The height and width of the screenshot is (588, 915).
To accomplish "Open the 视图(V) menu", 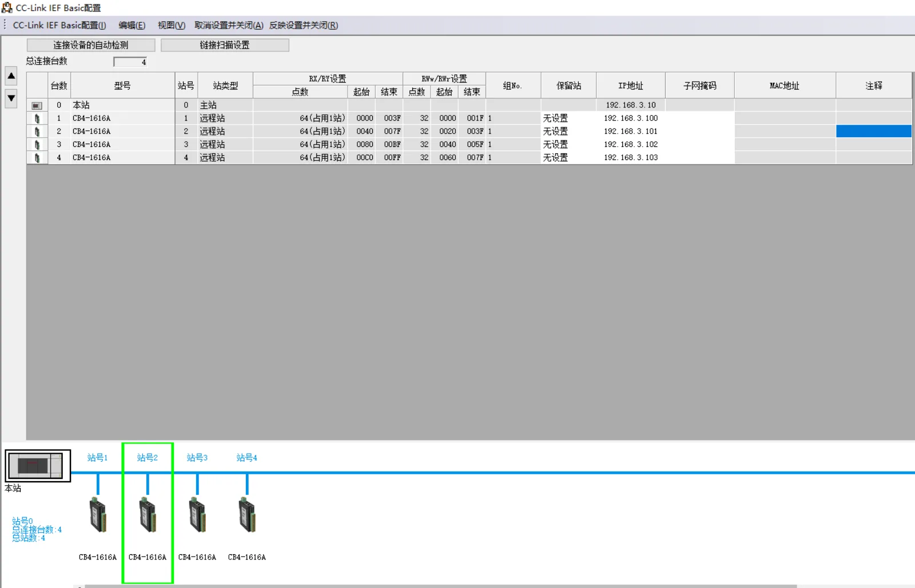I will click(x=172, y=25).
